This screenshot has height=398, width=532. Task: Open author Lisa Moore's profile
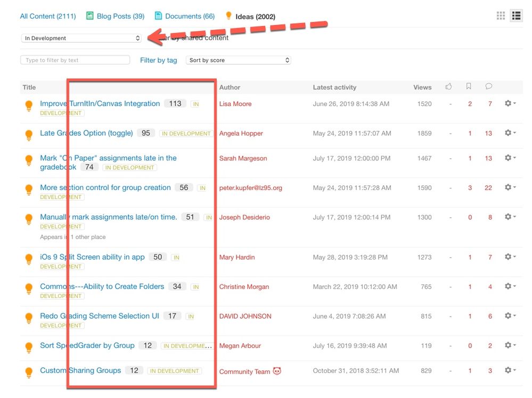(x=235, y=104)
